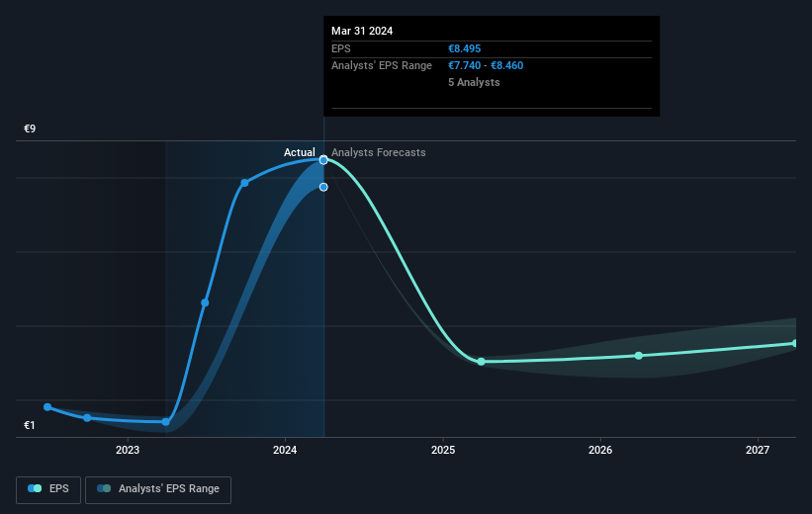Click the 2026 x-axis label
Screen dimensions: 812x514
click(x=600, y=450)
